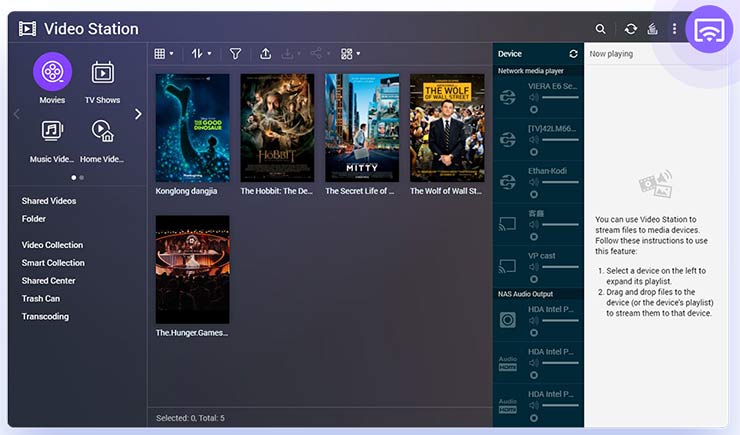Open the three-dot more options menu
Image resolution: width=740 pixels, height=435 pixels.
[x=675, y=30]
